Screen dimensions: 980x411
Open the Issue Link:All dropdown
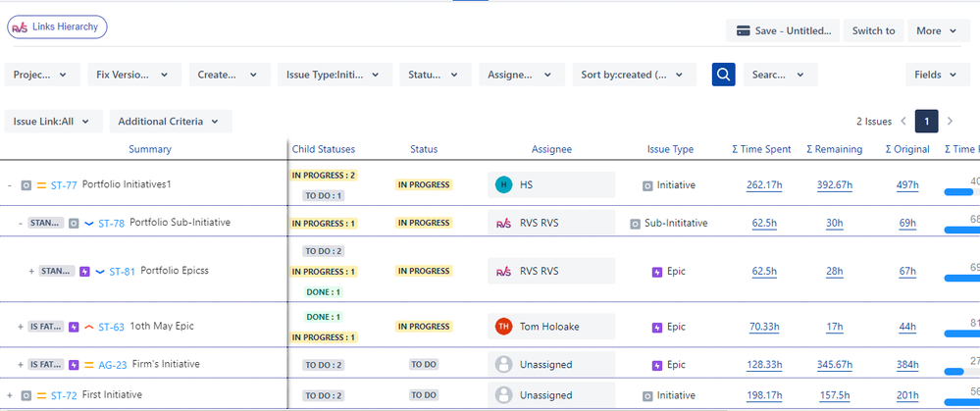[x=53, y=122]
